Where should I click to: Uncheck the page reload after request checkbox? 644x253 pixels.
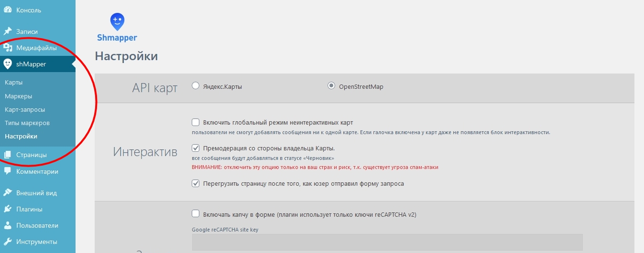tap(196, 183)
